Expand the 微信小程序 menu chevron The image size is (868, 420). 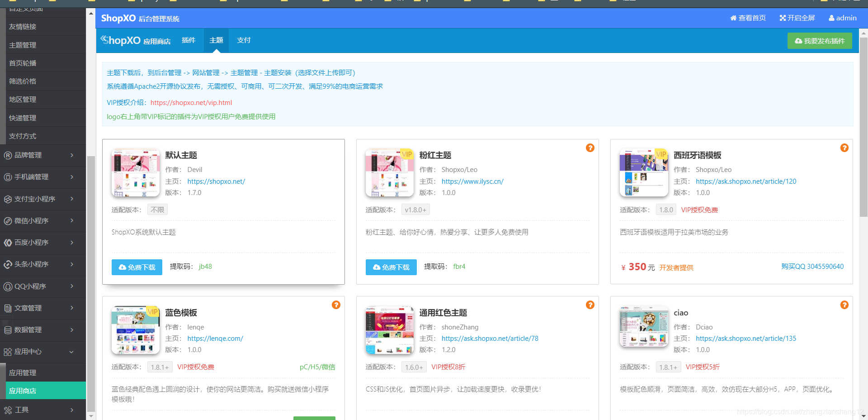(72, 221)
